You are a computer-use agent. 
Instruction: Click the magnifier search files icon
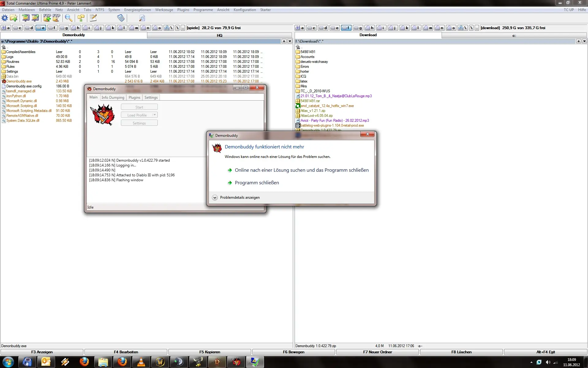pyautogui.click(x=69, y=18)
